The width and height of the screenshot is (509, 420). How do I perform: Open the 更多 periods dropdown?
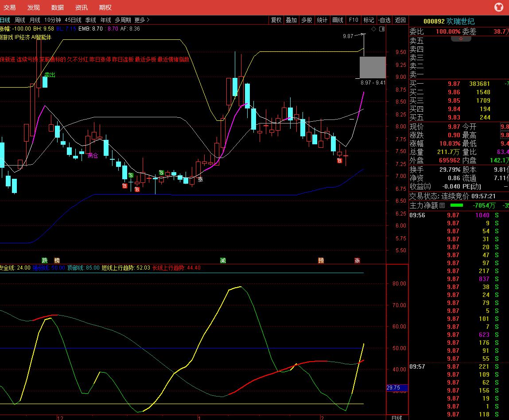[x=142, y=20]
